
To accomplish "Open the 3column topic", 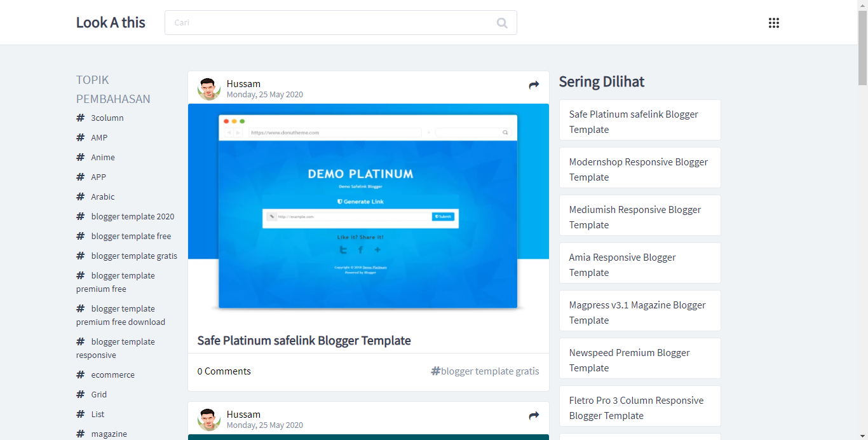I will tap(107, 118).
